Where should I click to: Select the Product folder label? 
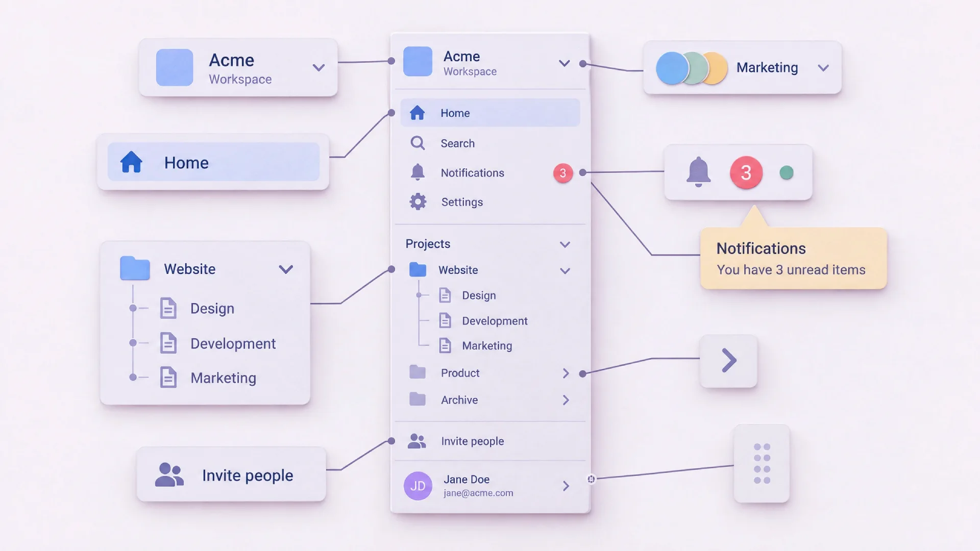[460, 373]
